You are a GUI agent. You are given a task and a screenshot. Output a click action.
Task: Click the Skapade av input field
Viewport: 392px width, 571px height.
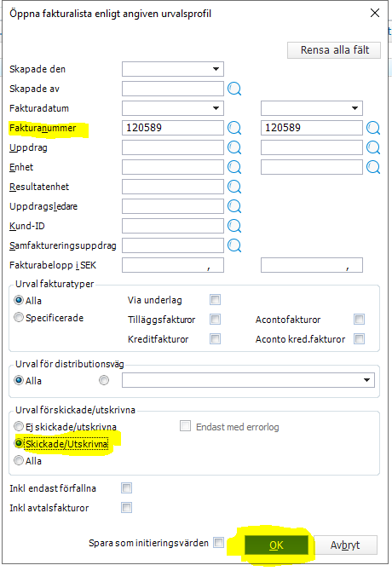(173, 89)
